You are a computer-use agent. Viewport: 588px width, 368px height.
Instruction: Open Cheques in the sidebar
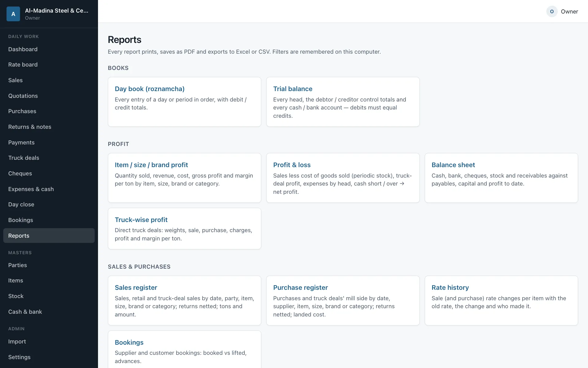point(49,174)
